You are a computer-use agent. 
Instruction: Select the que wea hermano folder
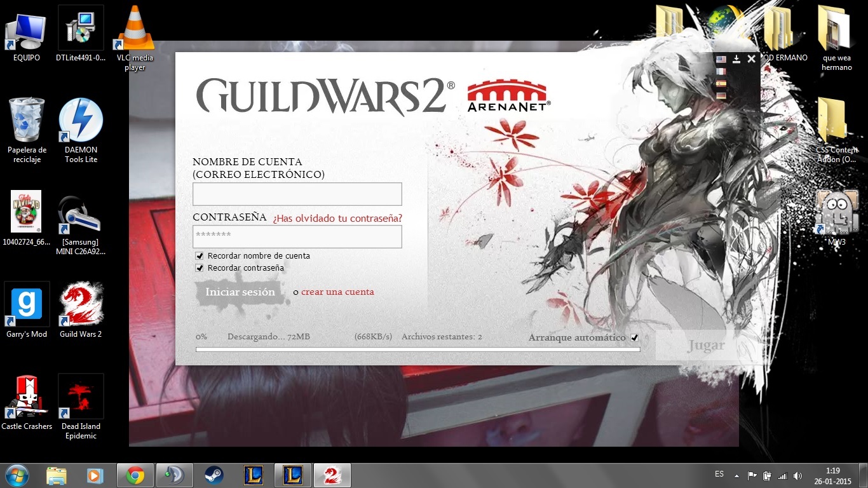pos(836,38)
